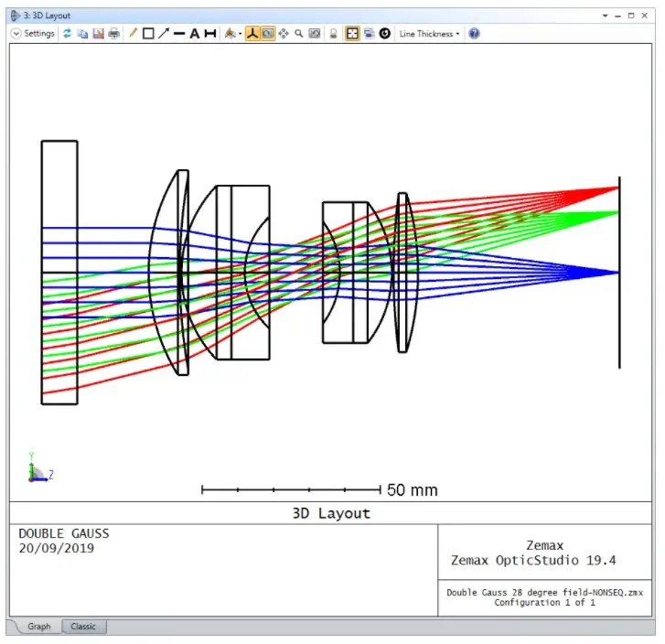Activate the pan/move view tool
This screenshot has width=665, height=644.
(x=284, y=34)
